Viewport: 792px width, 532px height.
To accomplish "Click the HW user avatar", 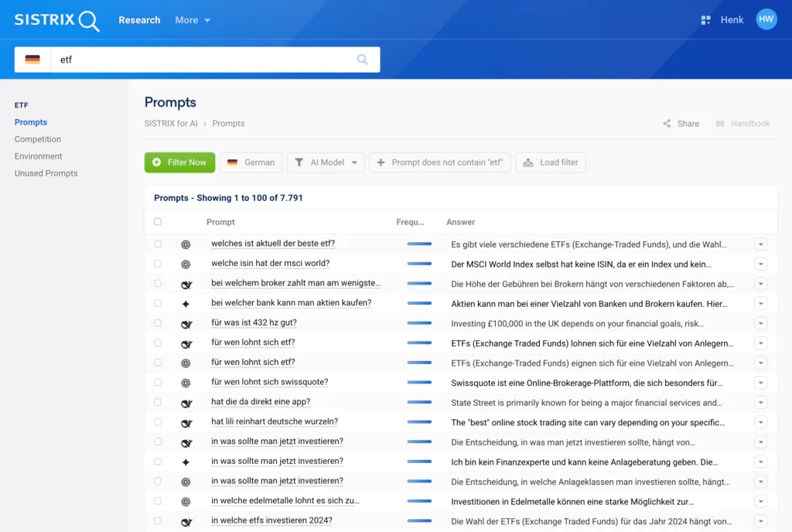I will tap(766, 19).
